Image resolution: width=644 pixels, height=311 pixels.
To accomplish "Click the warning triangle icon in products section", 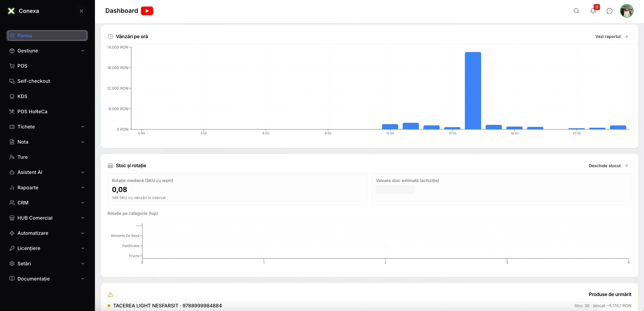I will tap(110, 294).
